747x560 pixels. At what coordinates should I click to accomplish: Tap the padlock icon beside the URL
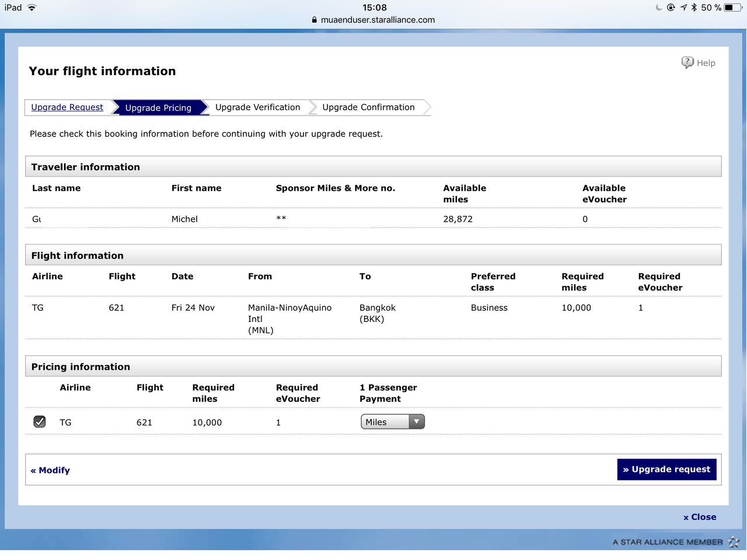pyautogui.click(x=315, y=20)
